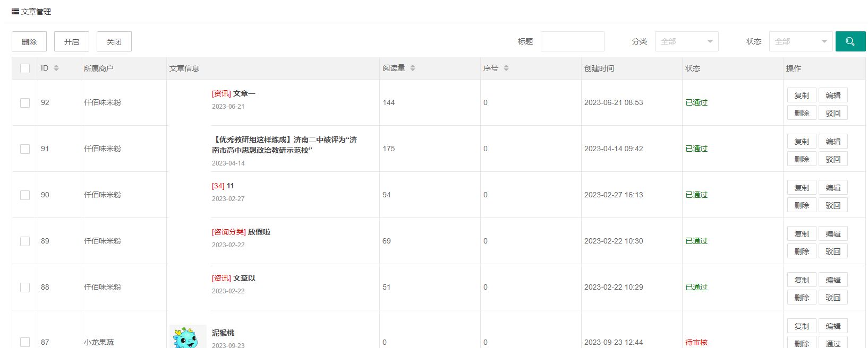Check the box for article ID 92
The image size is (868, 348).
pyautogui.click(x=25, y=103)
